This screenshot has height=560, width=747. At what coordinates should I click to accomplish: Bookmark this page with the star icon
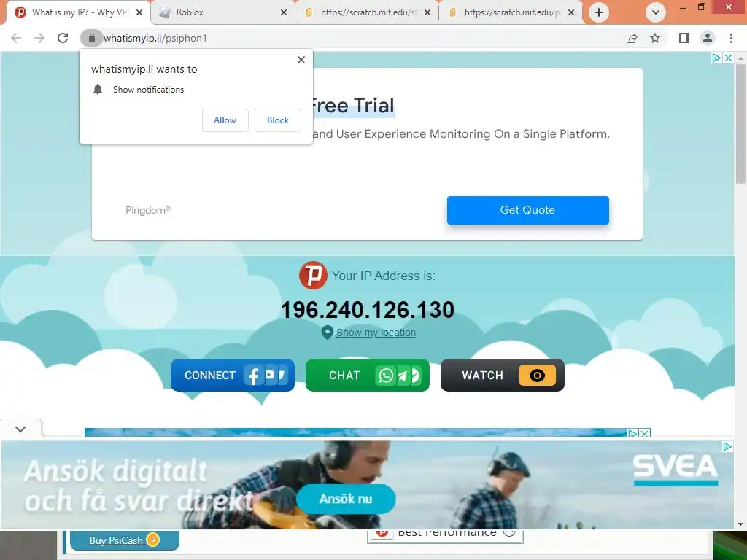(x=655, y=38)
